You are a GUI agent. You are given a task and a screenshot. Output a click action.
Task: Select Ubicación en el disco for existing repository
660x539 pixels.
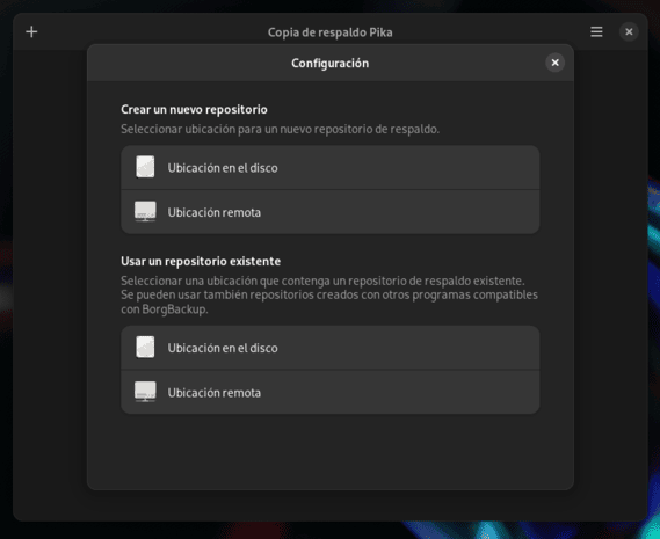[x=330, y=348]
